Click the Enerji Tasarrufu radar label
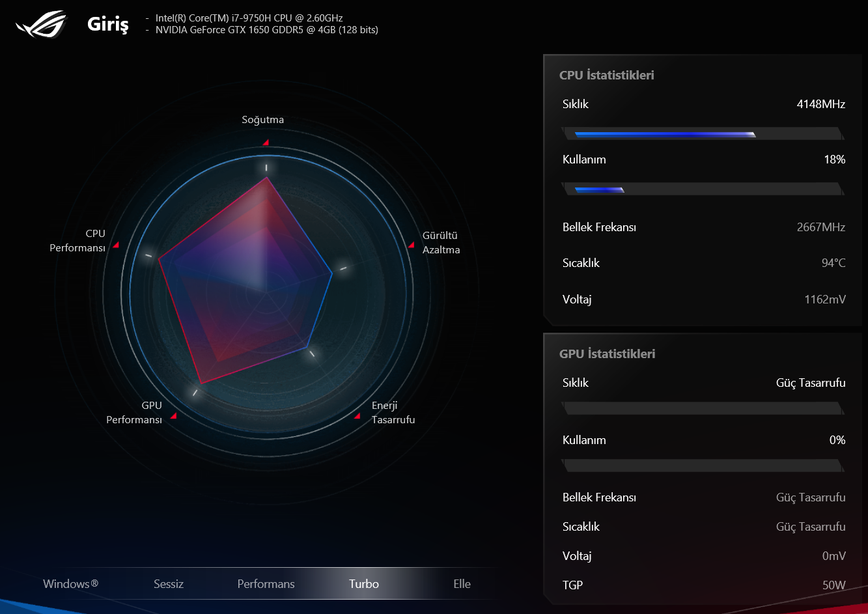The width and height of the screenshot is (868, 614). click(x=393, y=412)
